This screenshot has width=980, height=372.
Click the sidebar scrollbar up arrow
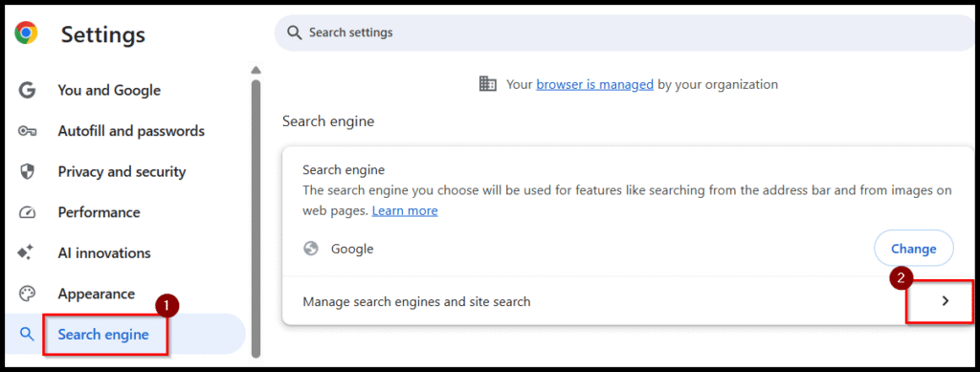point(255,70)
